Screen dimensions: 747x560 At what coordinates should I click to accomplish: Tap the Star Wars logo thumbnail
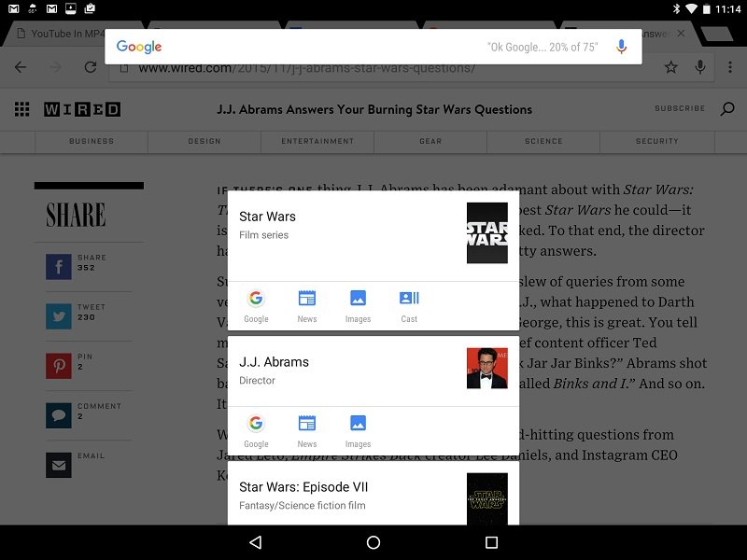486,232
